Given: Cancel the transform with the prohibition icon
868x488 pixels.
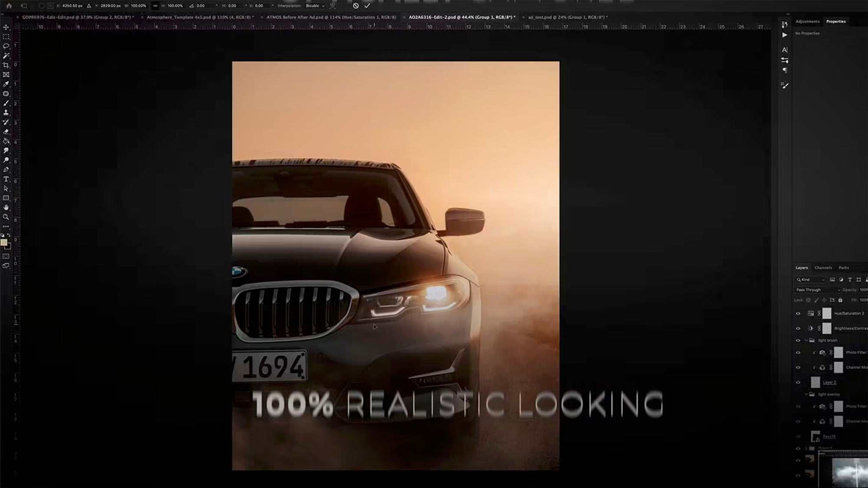Looking at the screenshot, I should point(355,6).
